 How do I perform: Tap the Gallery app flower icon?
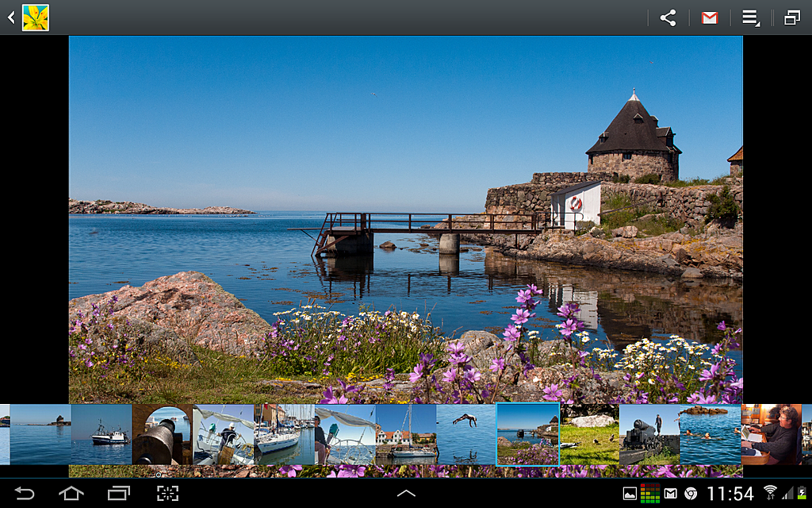[35, 17]
